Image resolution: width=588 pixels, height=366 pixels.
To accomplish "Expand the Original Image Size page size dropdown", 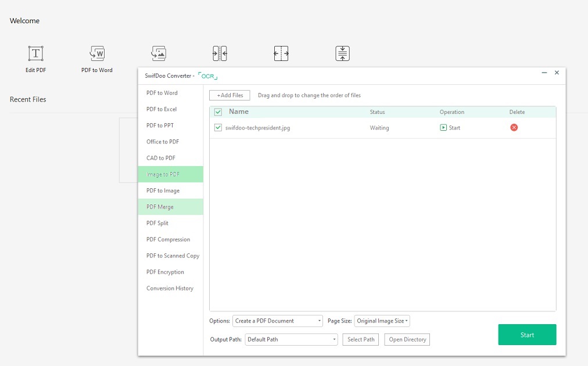I will pos(382,321).
